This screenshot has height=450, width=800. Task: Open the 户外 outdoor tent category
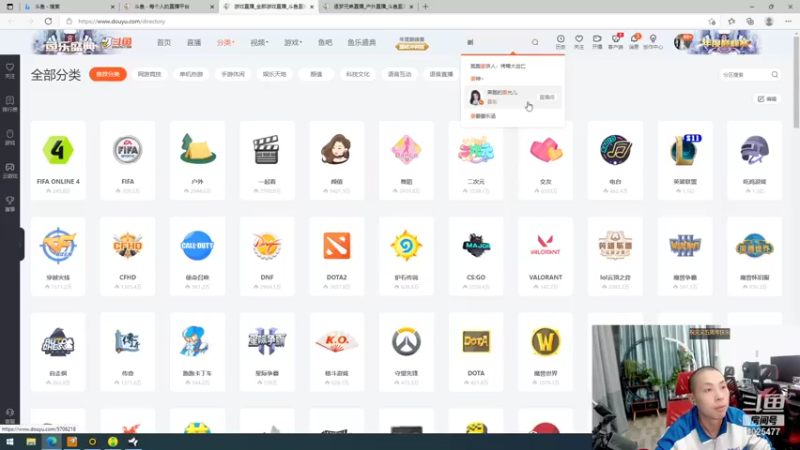(197, 160)
